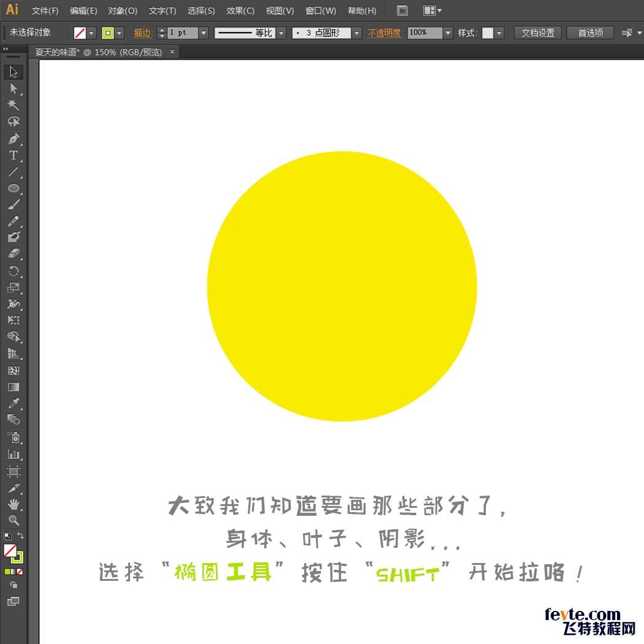Open Adobe Bridge from the Br icon
Viewport: 644px width, 644px height.
402,10
